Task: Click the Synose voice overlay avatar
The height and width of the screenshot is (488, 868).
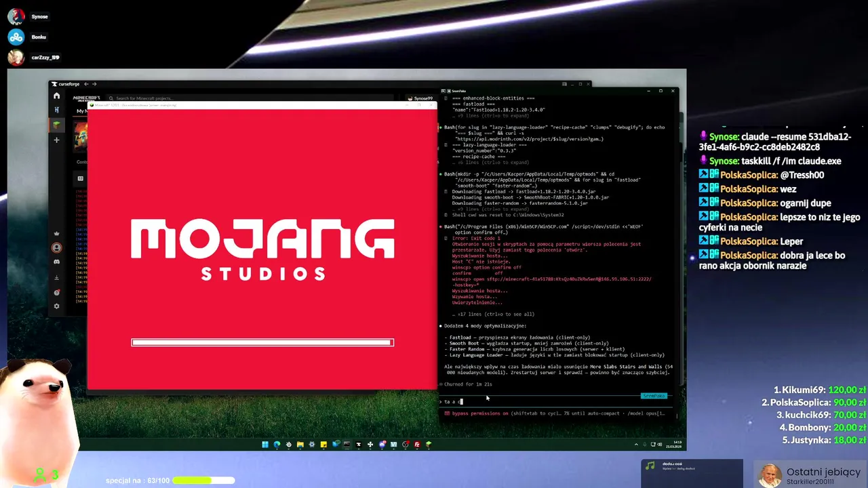Action: pyautogui.click(x=16, y=16)
